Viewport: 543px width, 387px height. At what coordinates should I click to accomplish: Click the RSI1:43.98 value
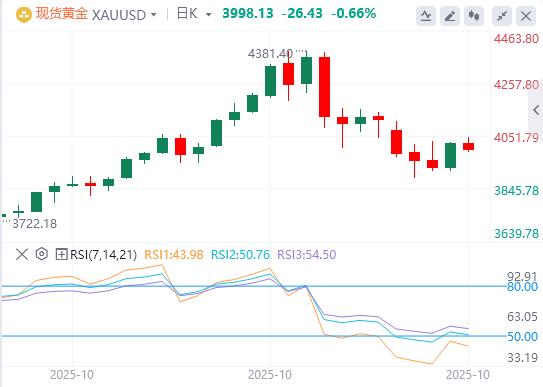coord(173,255)
